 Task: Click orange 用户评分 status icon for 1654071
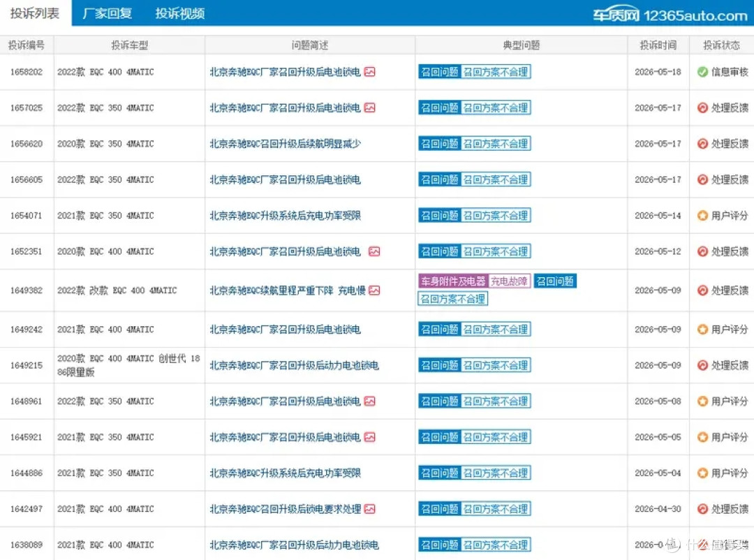click(x=702, y=216)
